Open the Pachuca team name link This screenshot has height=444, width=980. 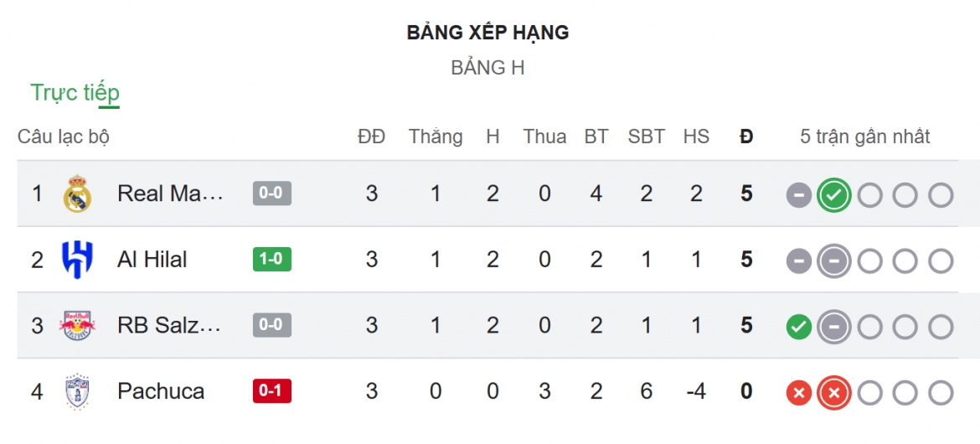pyautogui.click(x=161, y=391)
